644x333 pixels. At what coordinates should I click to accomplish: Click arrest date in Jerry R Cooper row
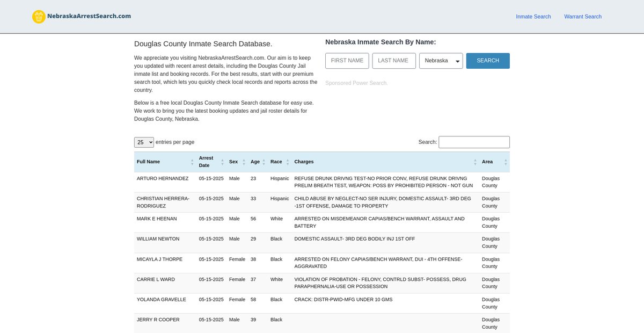tap(211, 320)
